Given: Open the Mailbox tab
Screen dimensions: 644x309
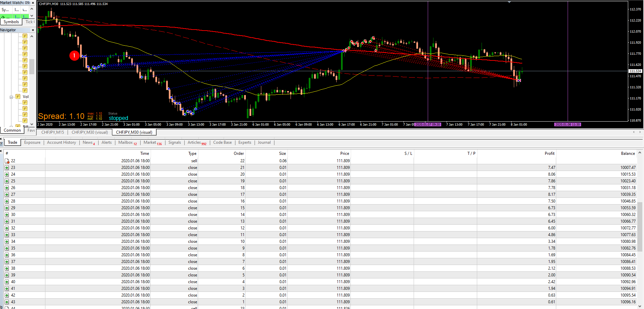Looking at the screenshot, I should (x=127, y=142).
